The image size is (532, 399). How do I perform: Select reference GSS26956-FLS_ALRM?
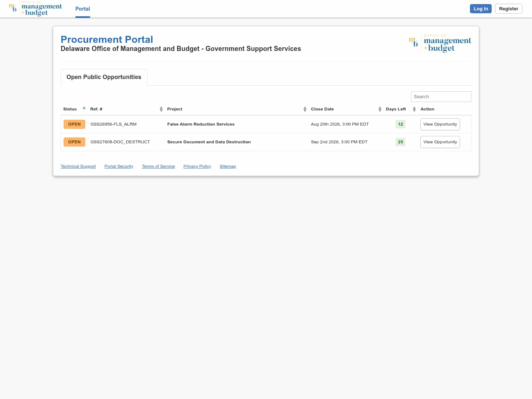(113, 124)
